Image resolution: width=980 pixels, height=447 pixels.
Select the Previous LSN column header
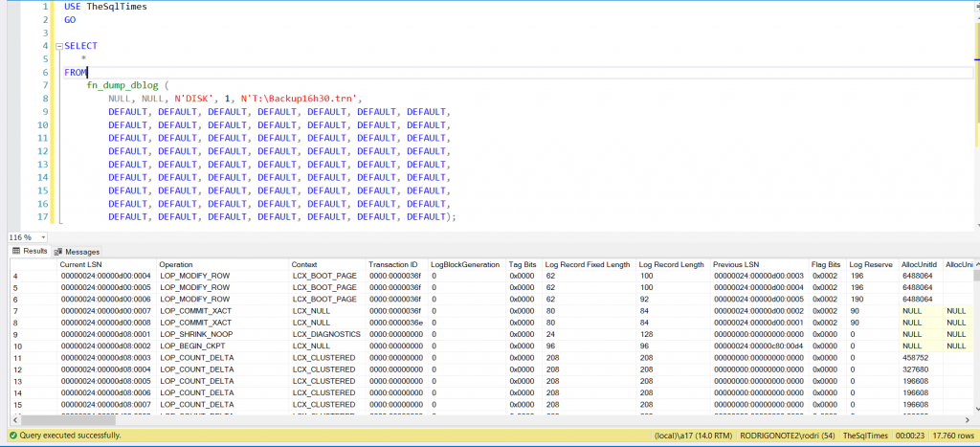click(759, 264)
